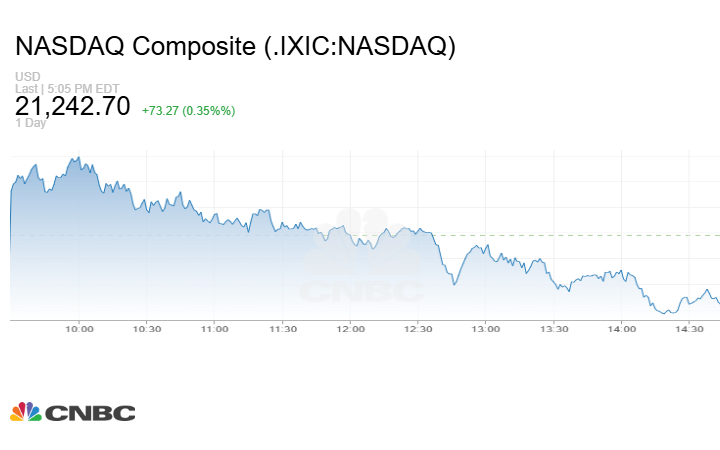Click the 13:30 time axis label

coord(554,328)
